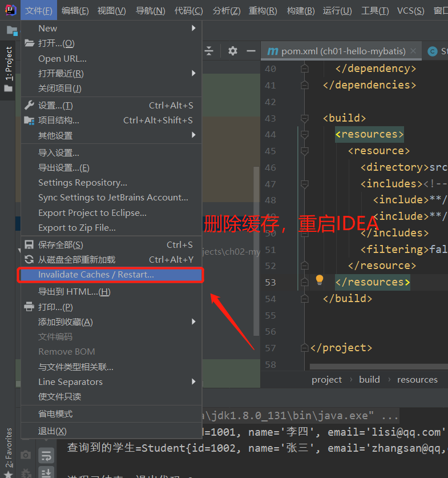Open the 代码(C) menu
Image resolution: width=448 pixels, height=478 pixels.
(188, 11)
